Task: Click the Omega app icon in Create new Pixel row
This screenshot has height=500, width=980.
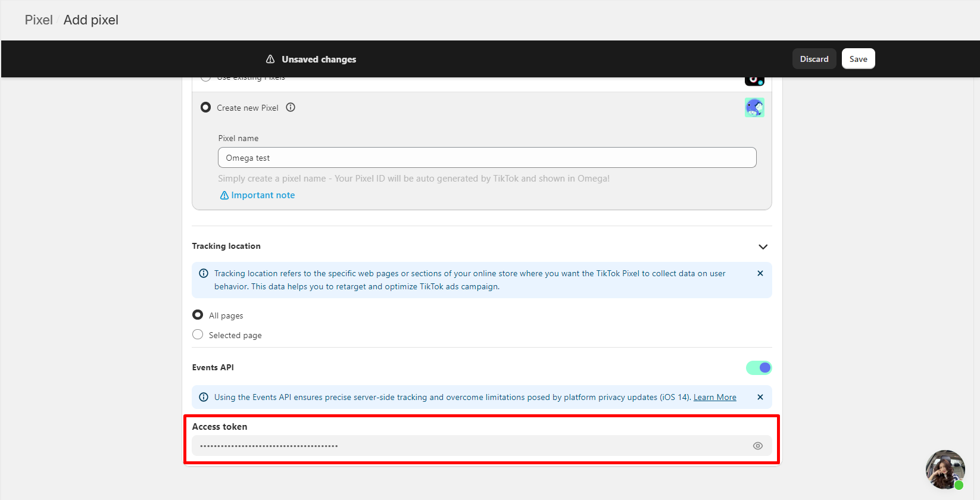Action: (x=754, y=108)
